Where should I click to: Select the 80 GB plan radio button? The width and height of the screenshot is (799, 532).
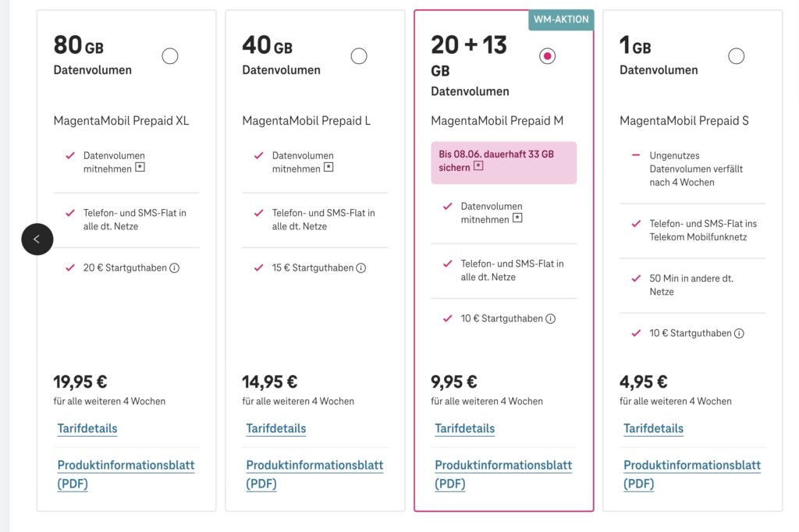click(170, 56)
